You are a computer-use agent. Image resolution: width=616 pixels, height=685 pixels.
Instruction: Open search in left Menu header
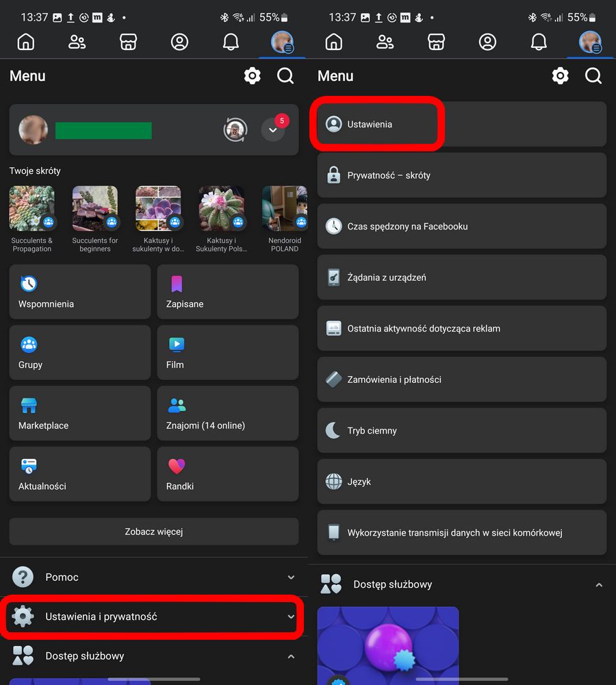pyautogui.click(x=285, y=75)
